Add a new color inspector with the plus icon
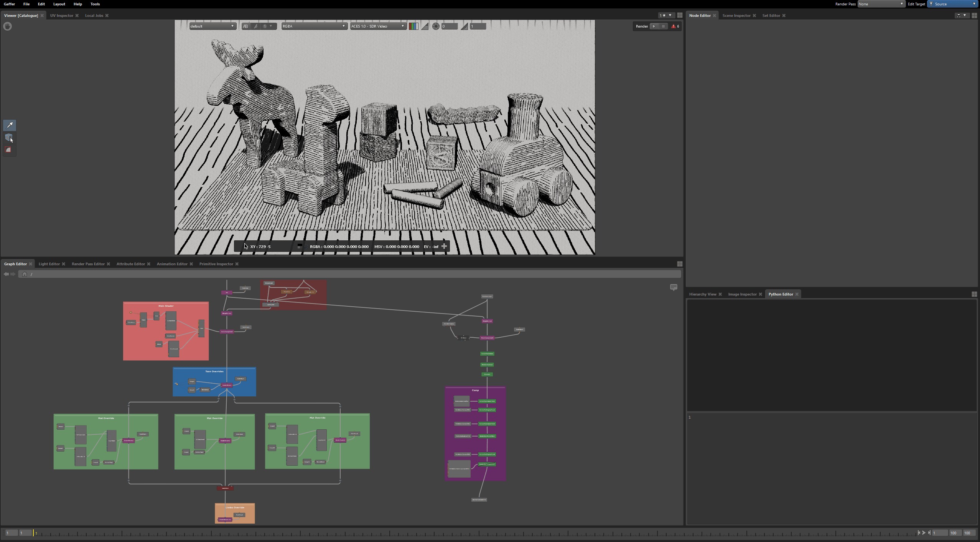The image size is (980, 542). click(x=444, y=246)
